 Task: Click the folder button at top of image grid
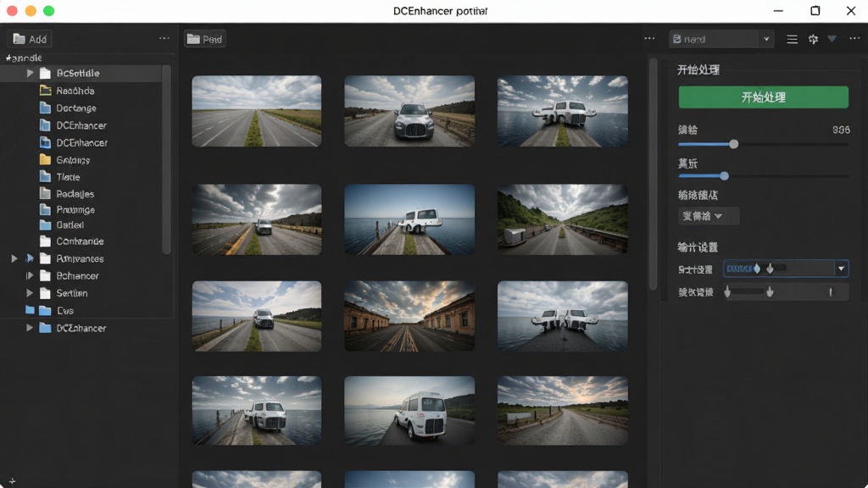click(x=205, y=39)
